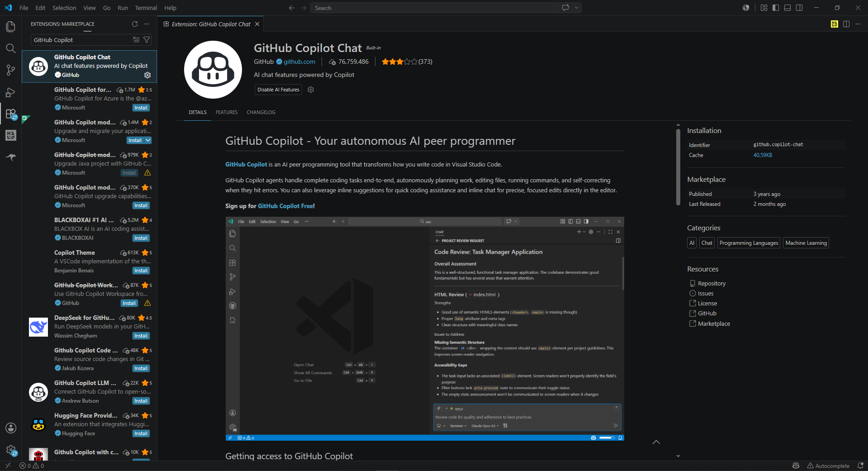Go back using the navigation arrow
This screenshot has width=868, height=471.
coord(292,8)
